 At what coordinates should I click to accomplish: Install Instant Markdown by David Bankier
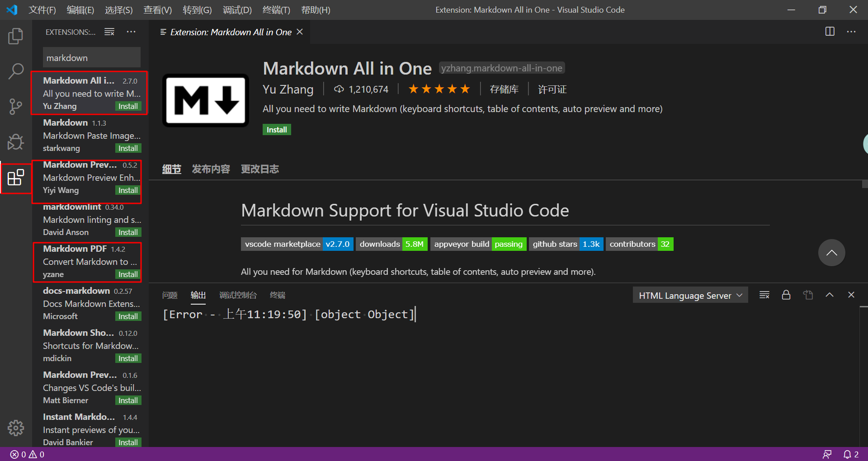pyautogui.click(x=128, y=442)
